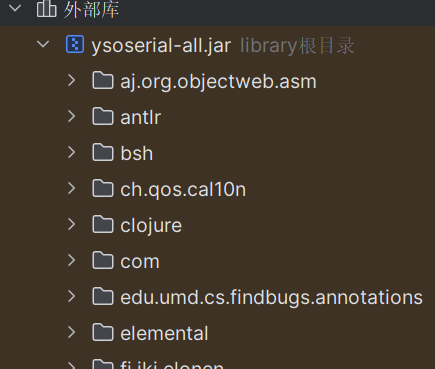Click the external libraries bar-chart icon

click(46, 8)
